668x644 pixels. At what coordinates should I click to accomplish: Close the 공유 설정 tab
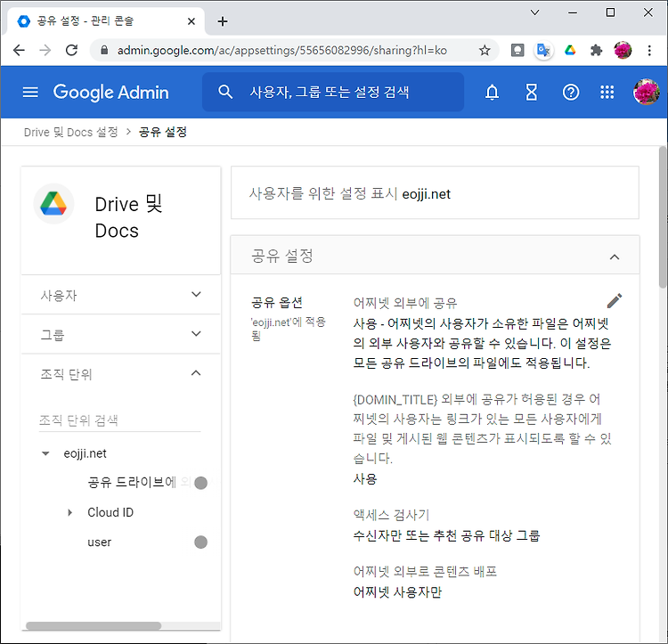tap(191, 21)
